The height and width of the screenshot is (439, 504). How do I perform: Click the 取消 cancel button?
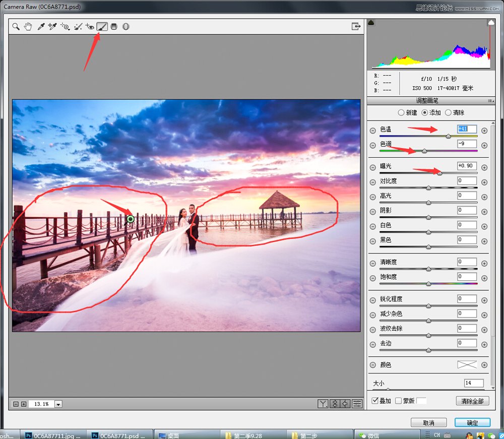(429, 422)
